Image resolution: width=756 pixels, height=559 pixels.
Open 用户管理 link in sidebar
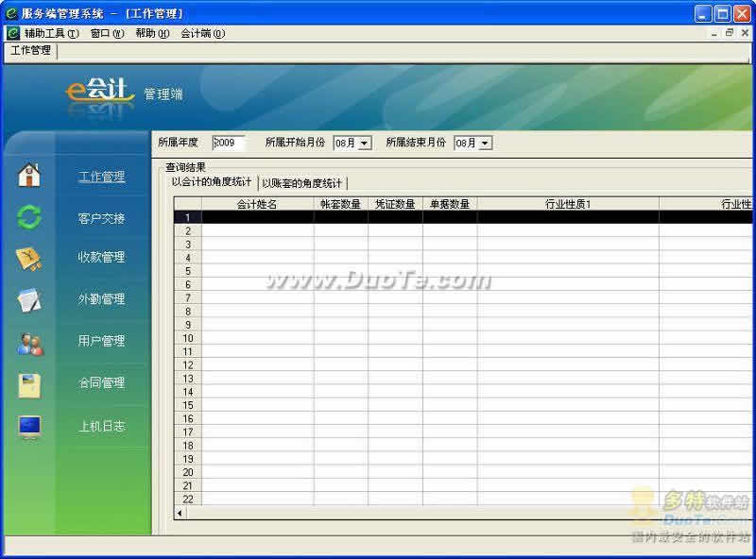102,341
